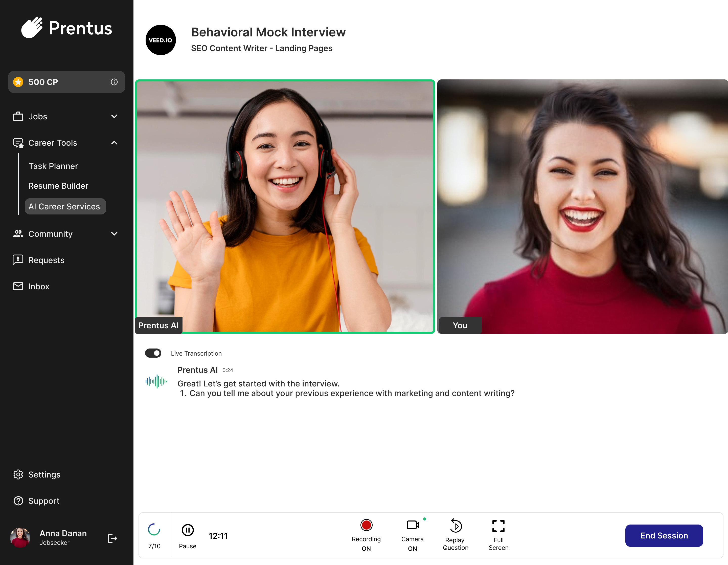Open the CP info circle icon

point(114,82)
